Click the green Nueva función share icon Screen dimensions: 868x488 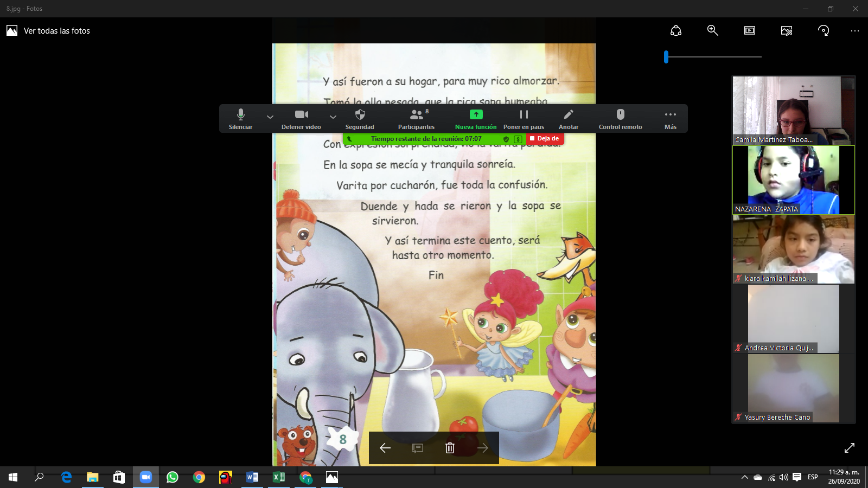tap(476, 115)
